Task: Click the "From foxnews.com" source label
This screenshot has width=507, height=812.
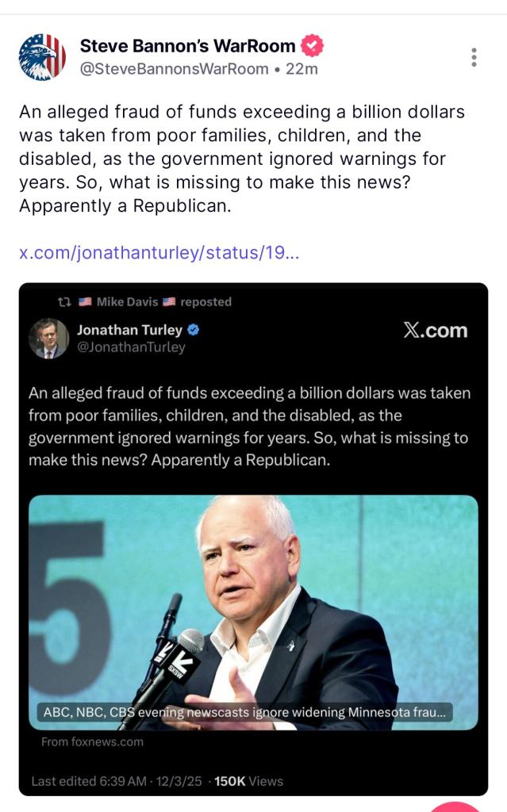Action: click(x=92, y=742)
